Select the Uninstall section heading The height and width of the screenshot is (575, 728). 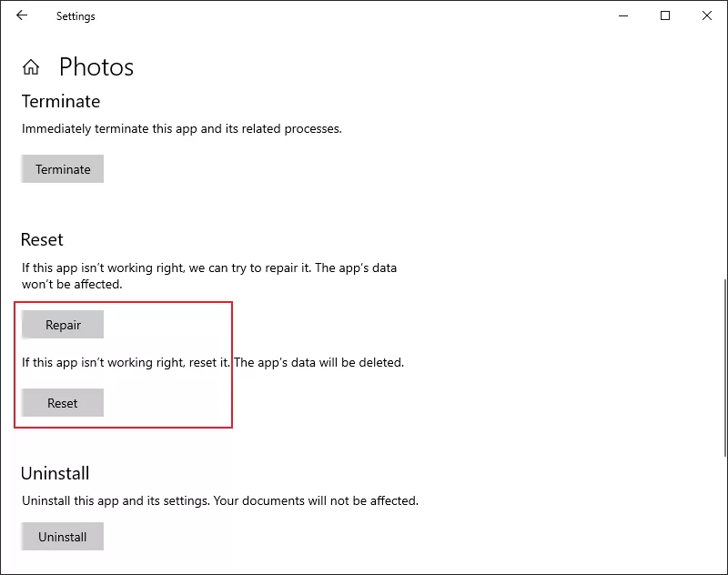pos(55,473)
